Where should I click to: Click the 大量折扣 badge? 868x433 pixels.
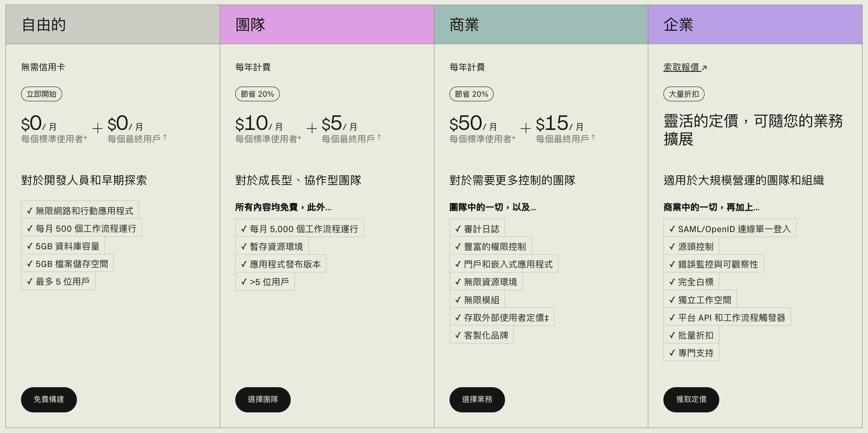click(x=684, y=94)
